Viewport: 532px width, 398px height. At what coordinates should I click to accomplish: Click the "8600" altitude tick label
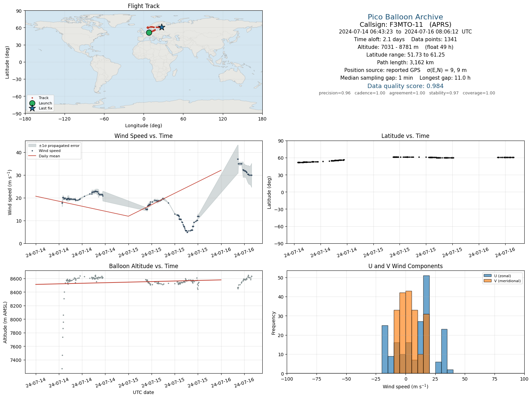click(x=16, y=279)
